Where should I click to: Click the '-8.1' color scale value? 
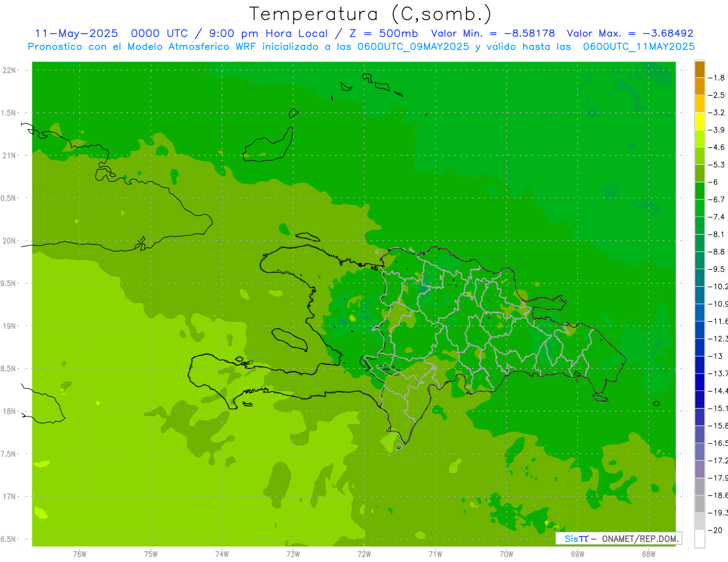tap(716, 234)
